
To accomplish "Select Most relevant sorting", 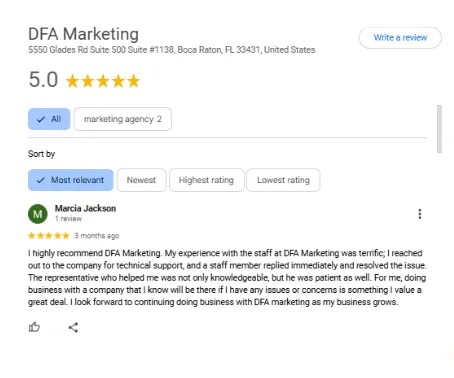I will point(71,180).
